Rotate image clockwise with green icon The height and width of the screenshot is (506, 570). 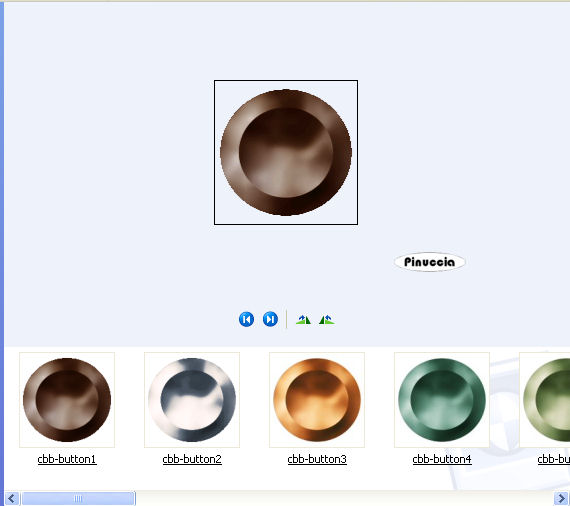[x=303, y=320]
